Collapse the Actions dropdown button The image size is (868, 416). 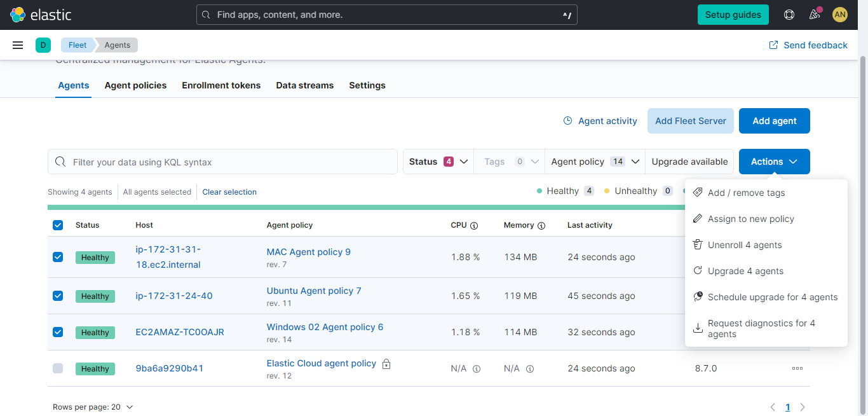click(x=774, y=162)
